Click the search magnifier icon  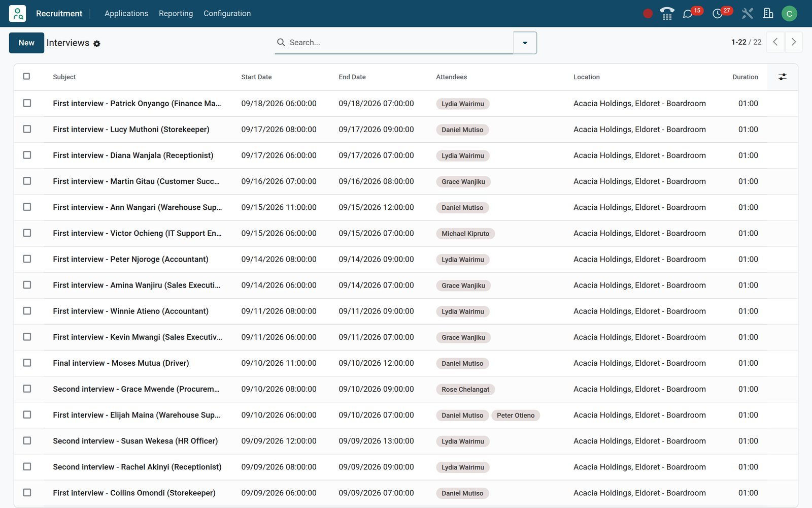tap(281, 42)
